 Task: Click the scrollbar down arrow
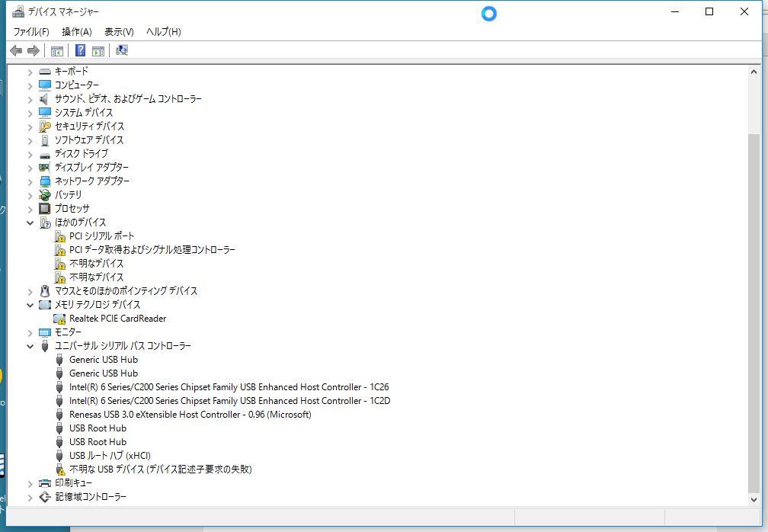[x=754, y=500]
